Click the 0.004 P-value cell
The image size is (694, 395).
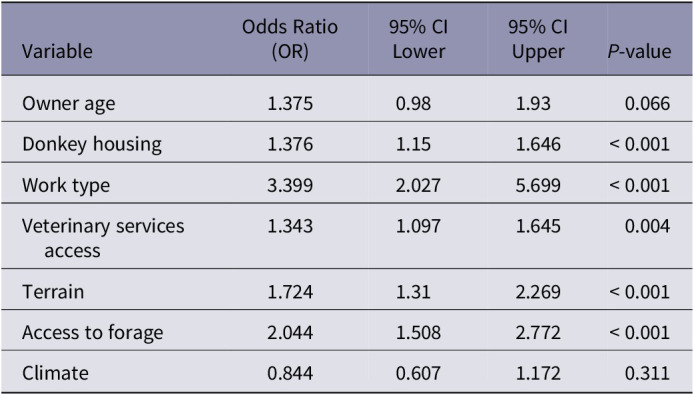(647, 226)
